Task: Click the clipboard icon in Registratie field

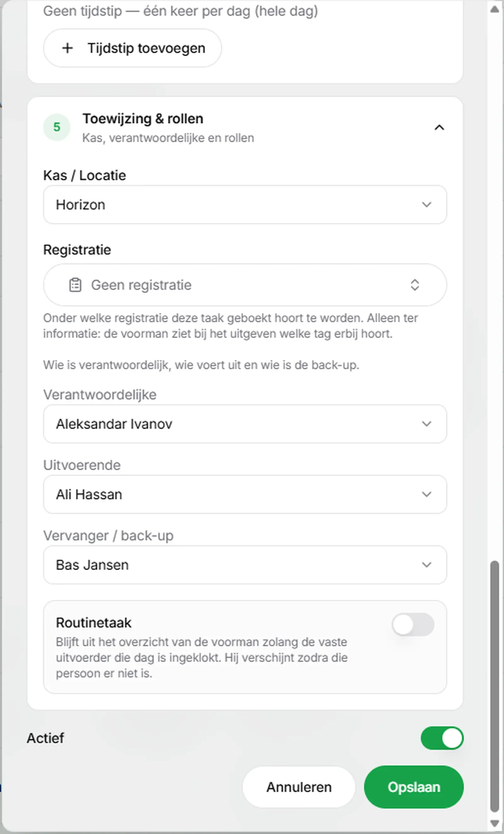Action: point(75,285)
